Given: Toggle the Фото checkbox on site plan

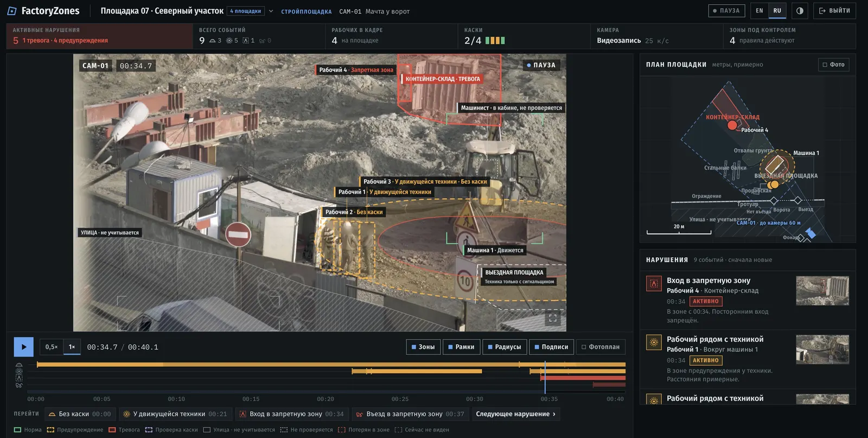Looking at the screenshot, I should pyautogui.click(x=834, y=65).
